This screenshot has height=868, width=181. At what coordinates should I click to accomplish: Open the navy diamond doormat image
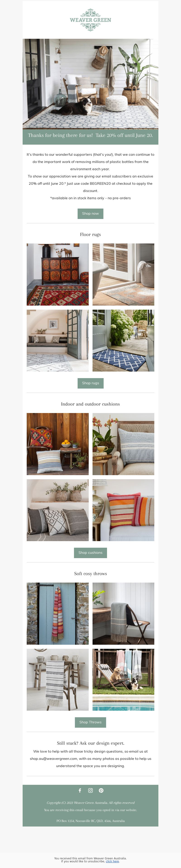tap(124, 341)
